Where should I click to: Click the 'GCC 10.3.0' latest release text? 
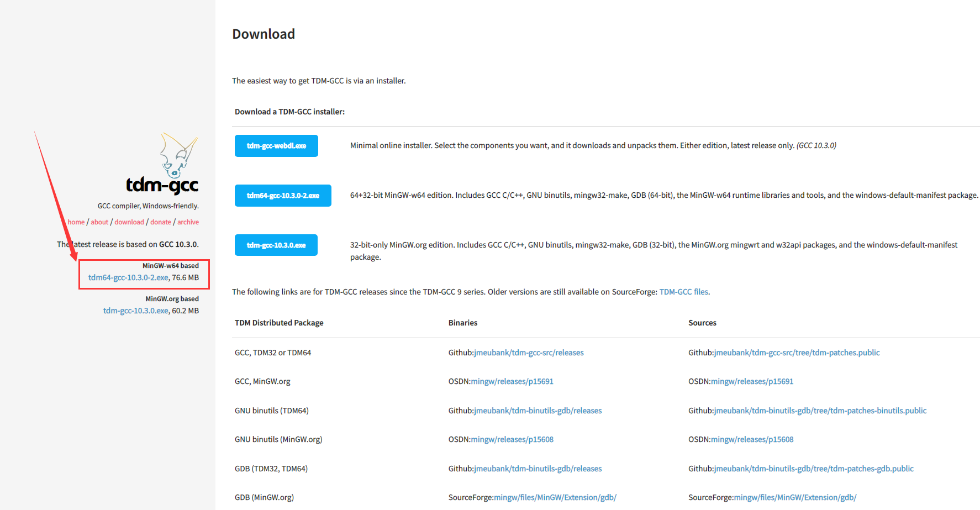point(178,244)
